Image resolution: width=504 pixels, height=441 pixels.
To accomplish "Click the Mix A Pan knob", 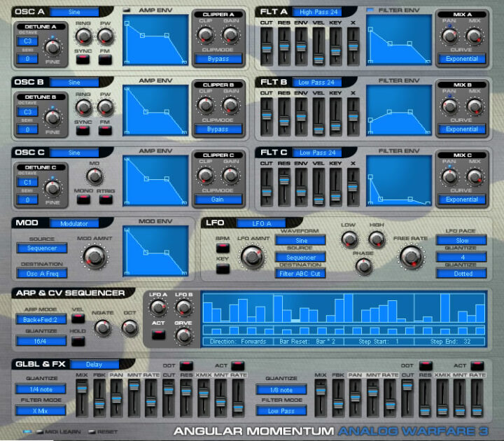I will click(x=449, y=36).
